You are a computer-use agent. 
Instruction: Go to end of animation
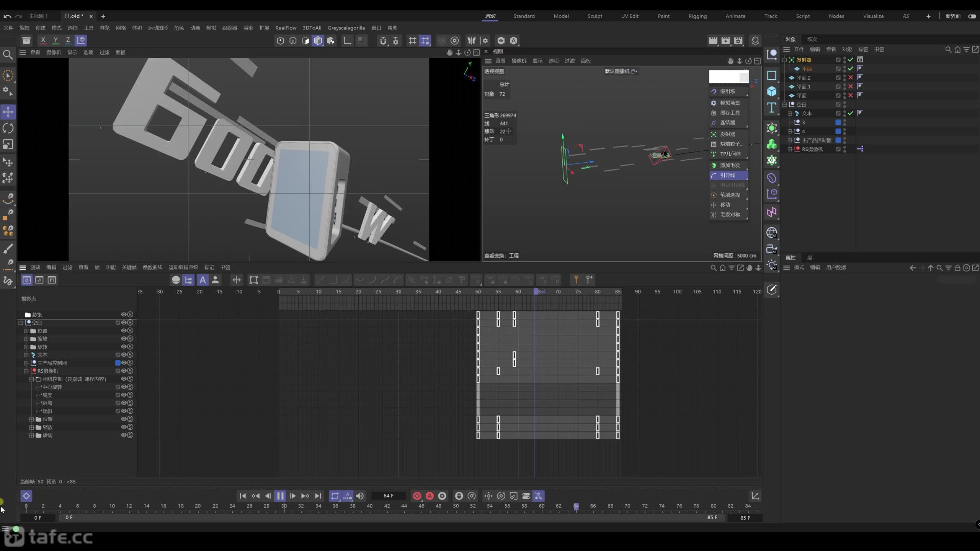318,496
